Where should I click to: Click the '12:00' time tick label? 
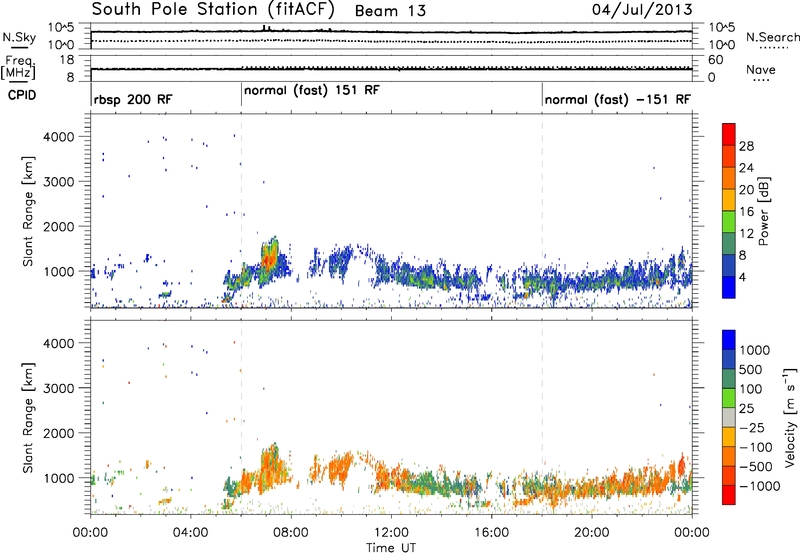coord(391,533)
